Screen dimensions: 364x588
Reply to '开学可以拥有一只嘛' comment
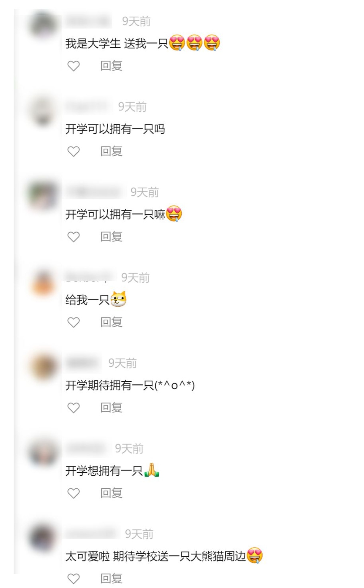point(111,237)
